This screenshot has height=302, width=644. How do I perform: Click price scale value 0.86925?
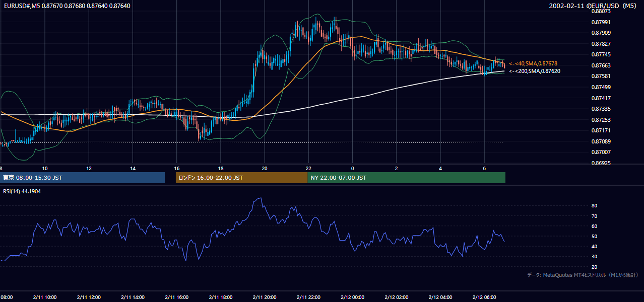point(601,163)
